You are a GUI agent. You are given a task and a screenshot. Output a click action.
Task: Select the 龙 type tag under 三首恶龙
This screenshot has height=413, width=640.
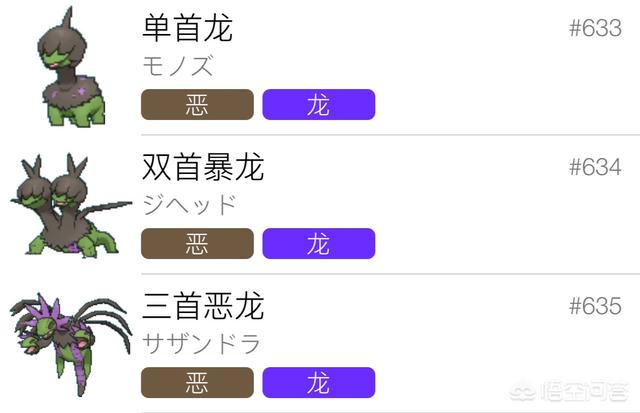(x=319, y=382)
